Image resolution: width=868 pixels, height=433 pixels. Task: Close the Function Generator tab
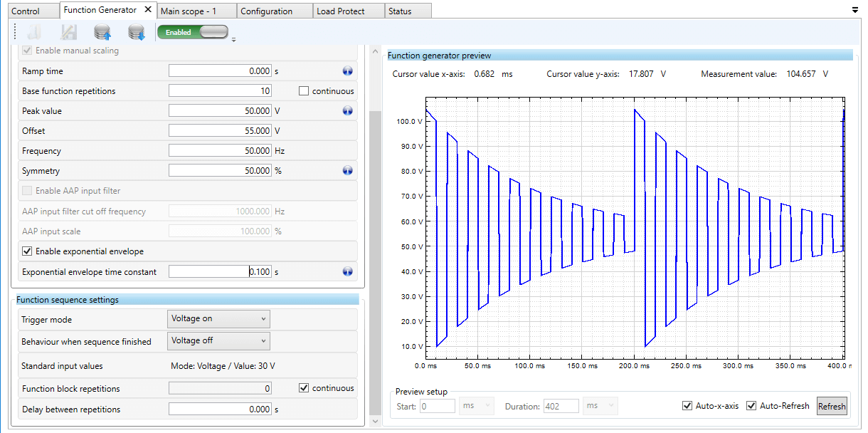point(148,10)
